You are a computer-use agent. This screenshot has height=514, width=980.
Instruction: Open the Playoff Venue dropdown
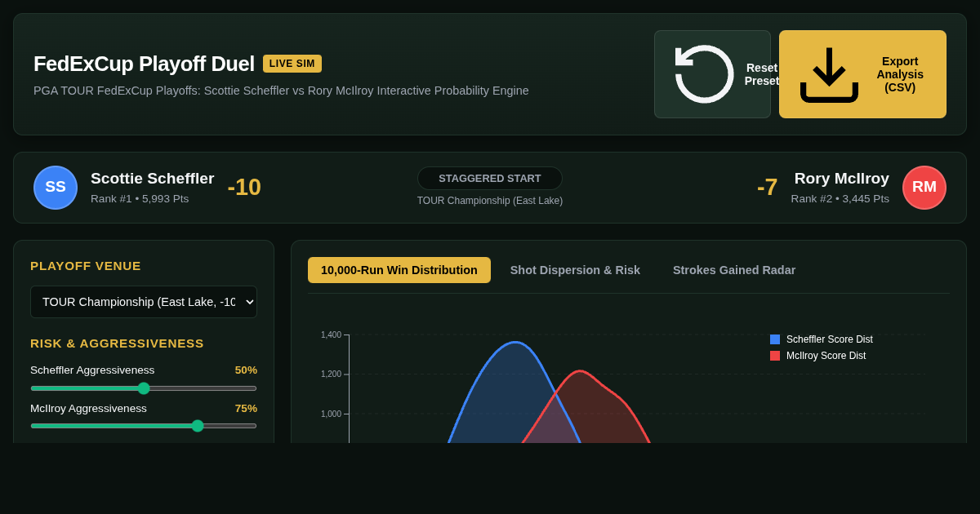click(144, 302)
